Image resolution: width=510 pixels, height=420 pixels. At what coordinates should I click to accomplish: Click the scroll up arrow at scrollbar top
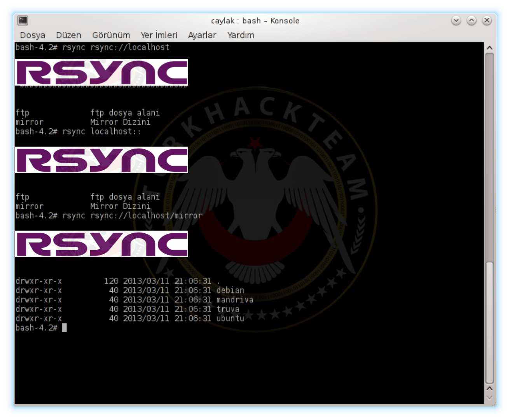tap(489, 47)
